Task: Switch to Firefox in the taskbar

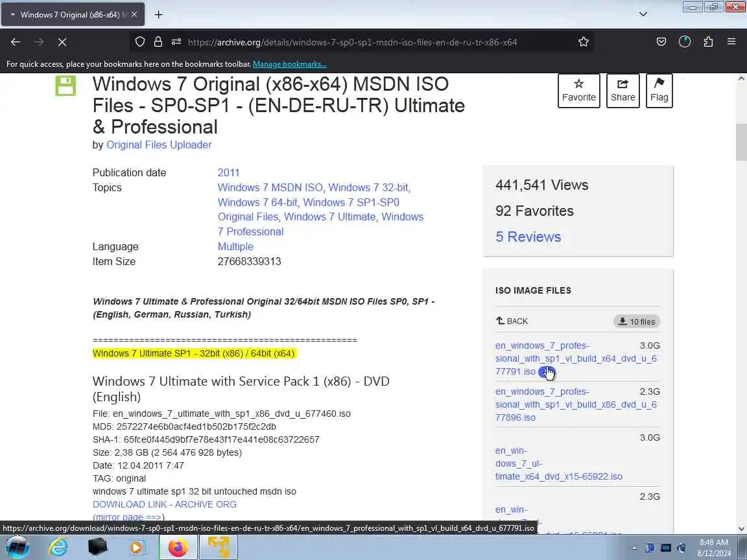Action: pyautogui.click(x=178, y=547)
